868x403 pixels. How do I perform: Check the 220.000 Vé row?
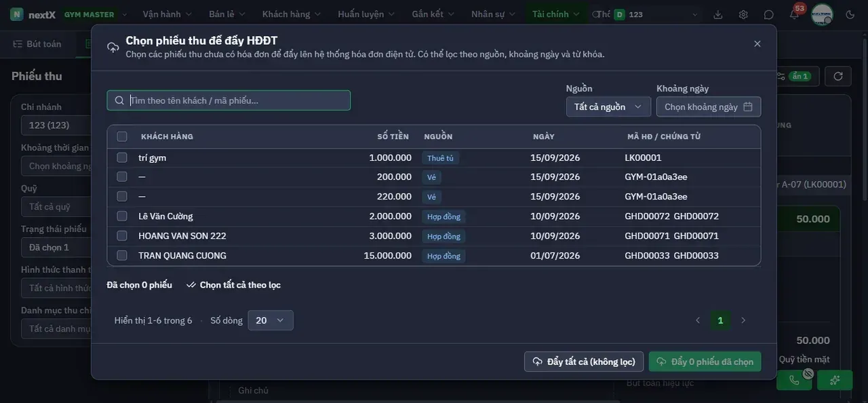pos(122,196)
